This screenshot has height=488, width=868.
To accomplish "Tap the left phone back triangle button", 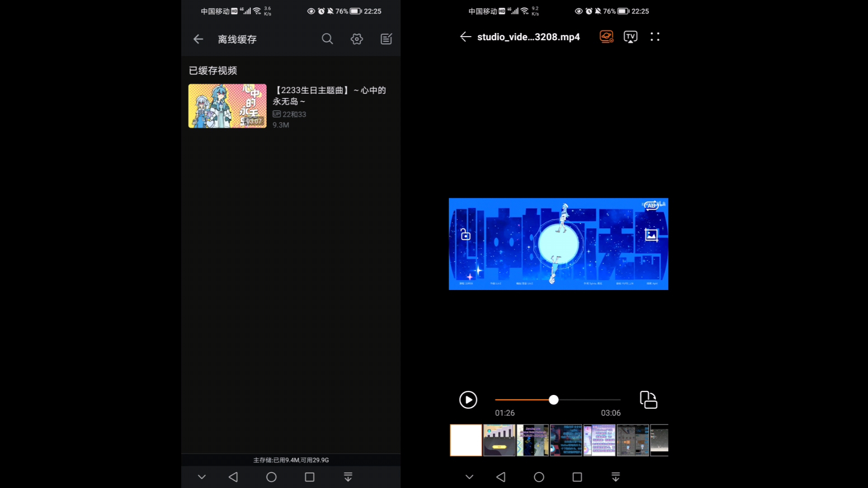I will point(233,477).
